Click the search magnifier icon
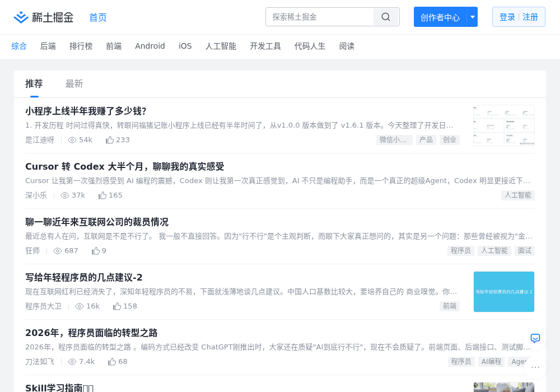The height and width of the screenshot is (392, 560). pyautogui.click(x=386, y=17)
